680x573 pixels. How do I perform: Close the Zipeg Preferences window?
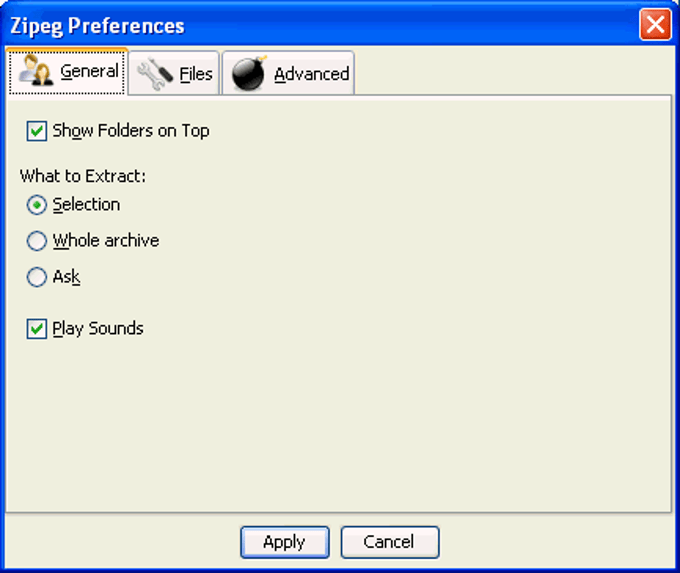(x=655, y=25)
